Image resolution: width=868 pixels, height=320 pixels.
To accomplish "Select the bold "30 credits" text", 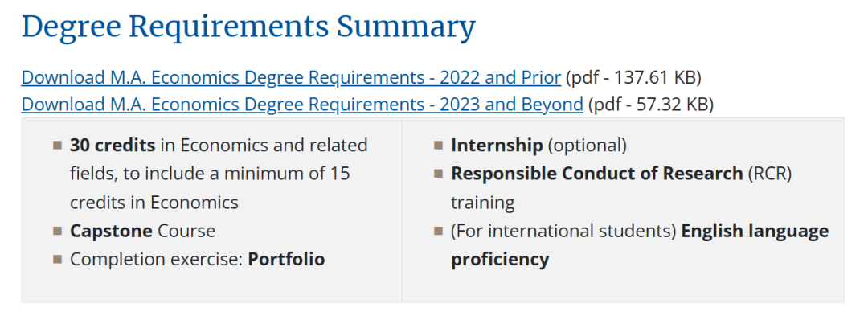I will tap(113, 146).
